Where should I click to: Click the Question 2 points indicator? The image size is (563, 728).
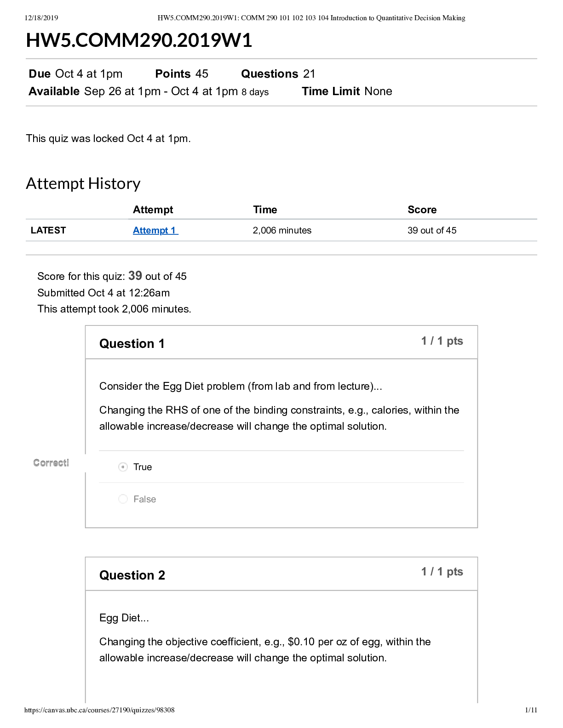coord(442,572)
